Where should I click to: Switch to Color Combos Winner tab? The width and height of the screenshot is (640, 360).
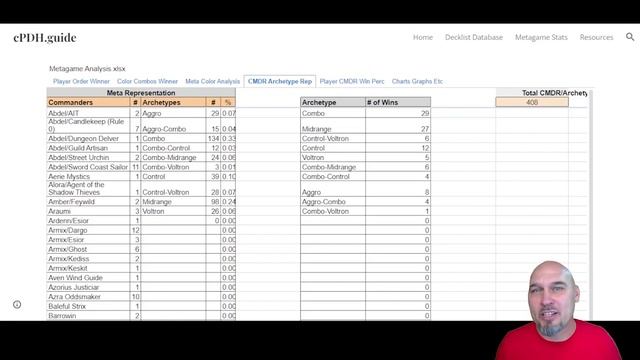(147, 81)
